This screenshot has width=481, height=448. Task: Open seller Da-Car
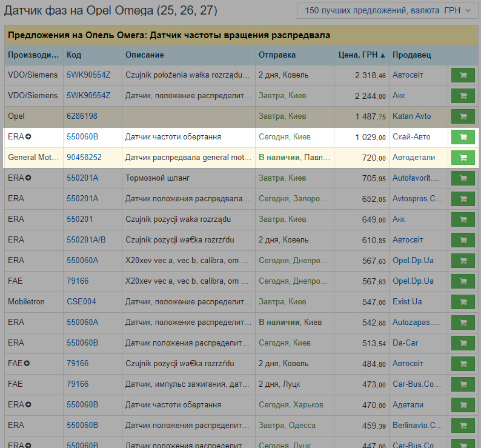coord(405,343)
